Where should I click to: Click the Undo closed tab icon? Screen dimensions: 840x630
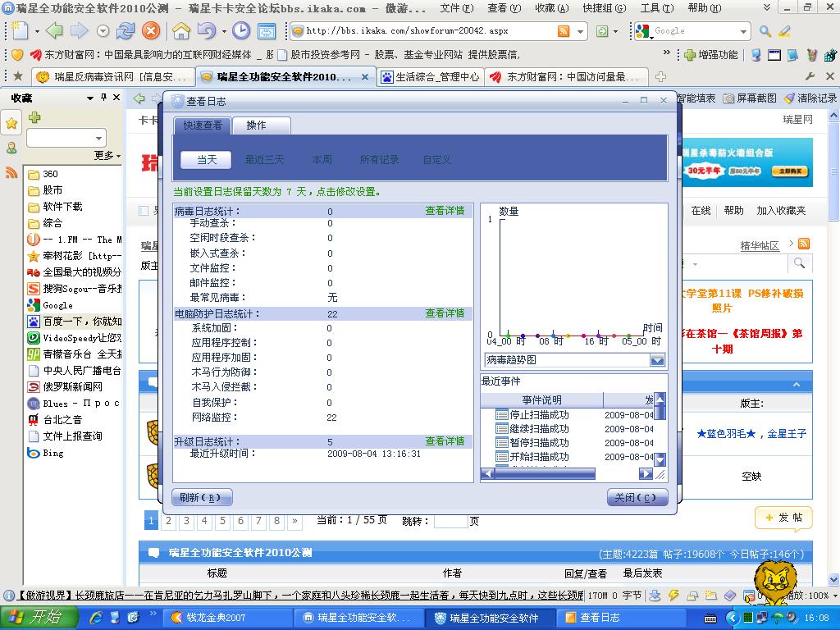pyautogui.click(x=206, y=31)
